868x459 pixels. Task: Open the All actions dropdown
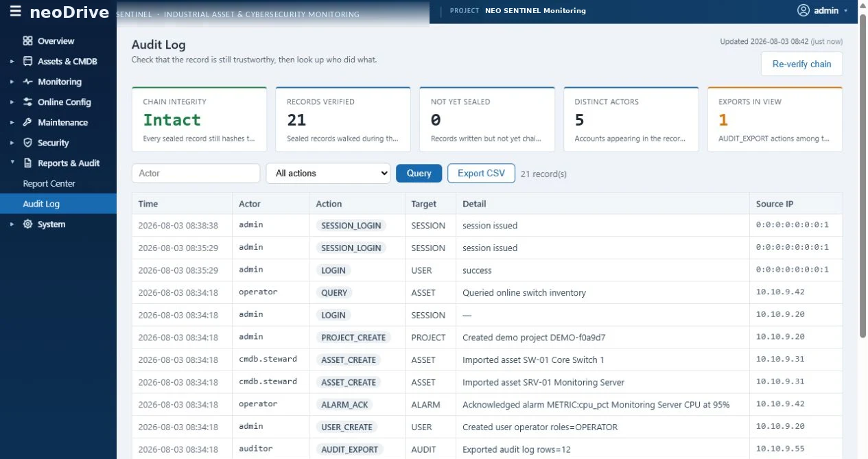(x=328, y=174)
